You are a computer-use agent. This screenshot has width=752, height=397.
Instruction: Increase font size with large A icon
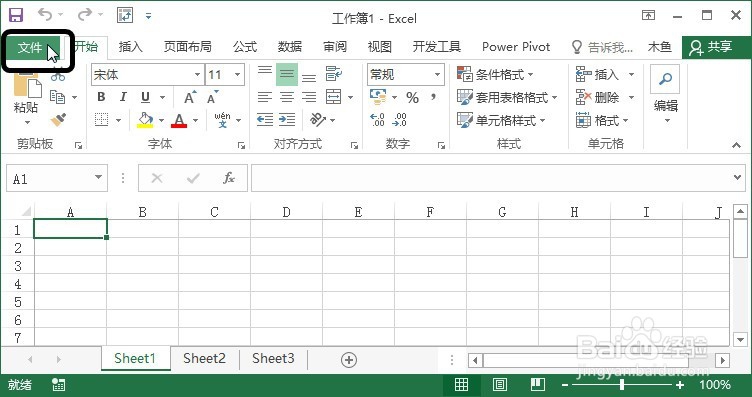(x=190, y=97)
